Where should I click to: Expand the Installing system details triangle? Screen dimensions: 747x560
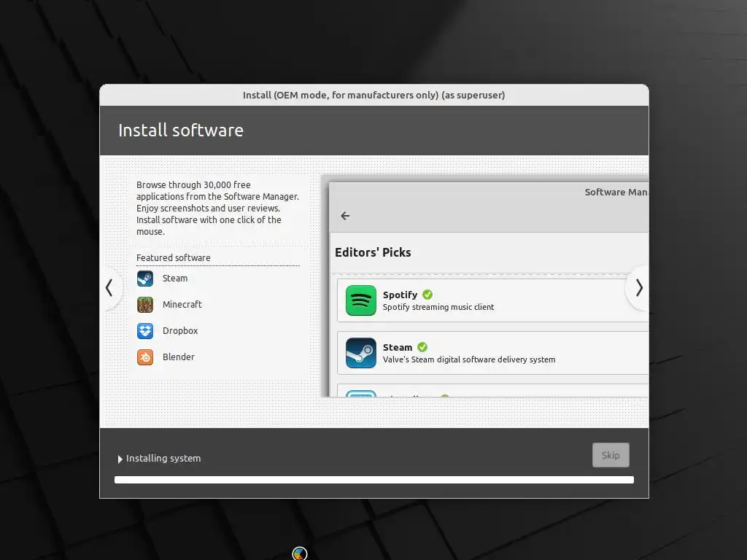120,459
